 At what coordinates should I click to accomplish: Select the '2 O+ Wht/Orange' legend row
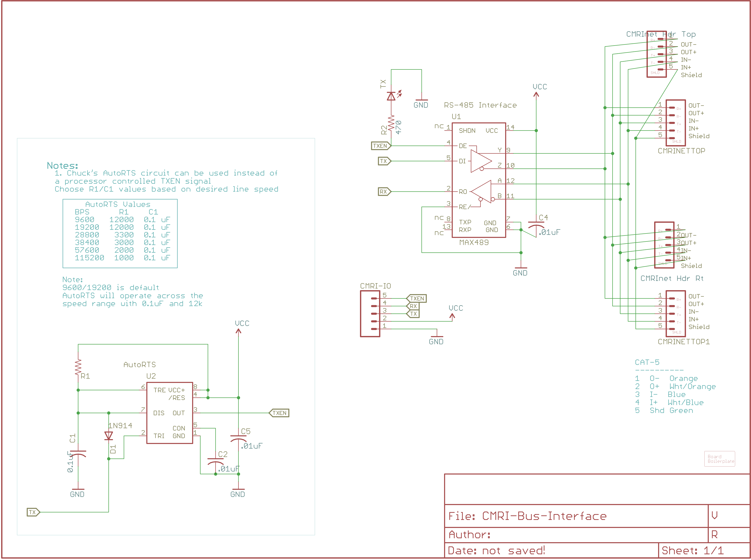coord(675,387)
